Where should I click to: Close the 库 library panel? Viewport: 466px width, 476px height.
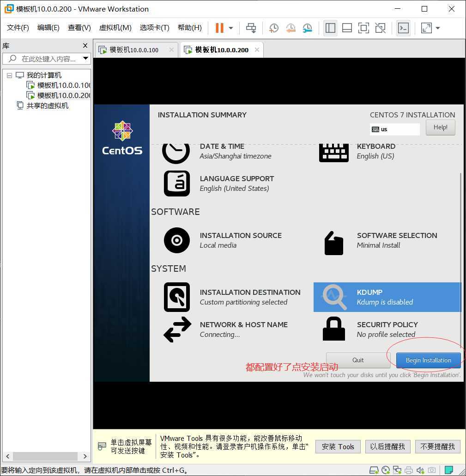point(85,46)
